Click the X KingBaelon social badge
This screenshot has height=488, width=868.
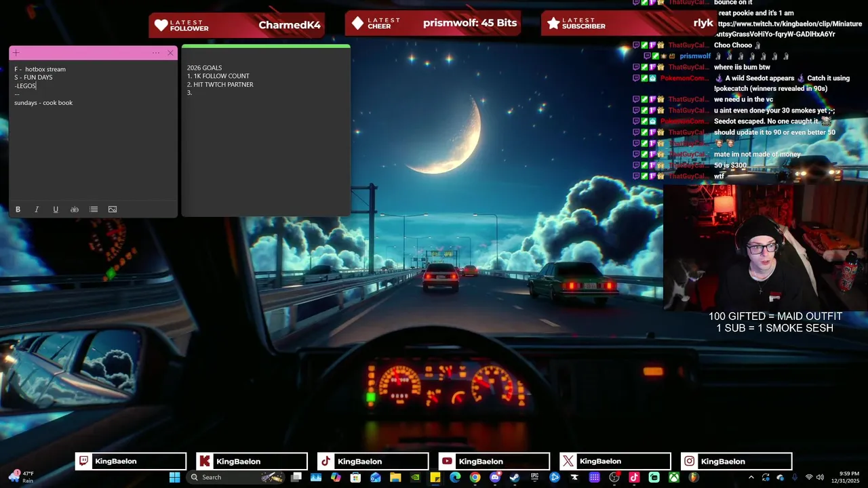(x=615, y=462)
